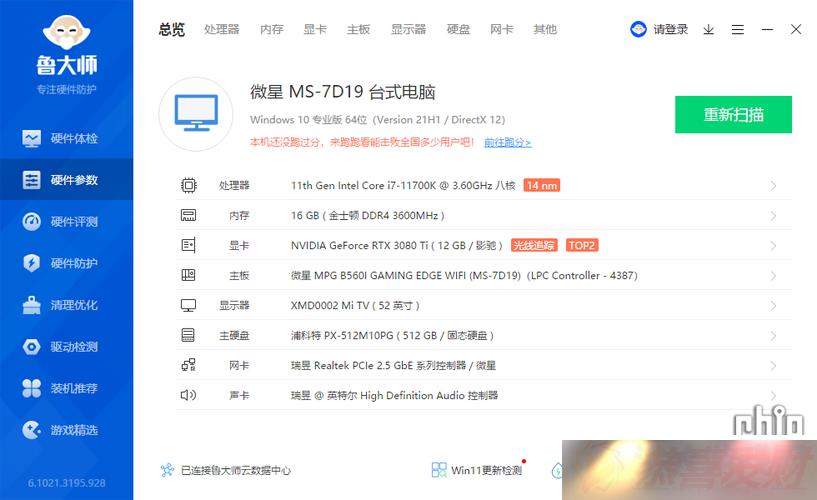Click the display monitor row icon
Screen dimensions: 817x500
[188, 305]
